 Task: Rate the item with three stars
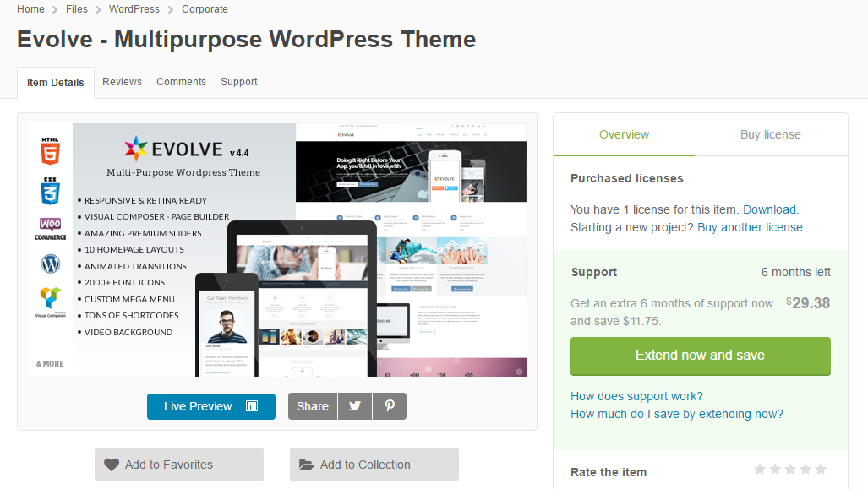coord(790,469)
